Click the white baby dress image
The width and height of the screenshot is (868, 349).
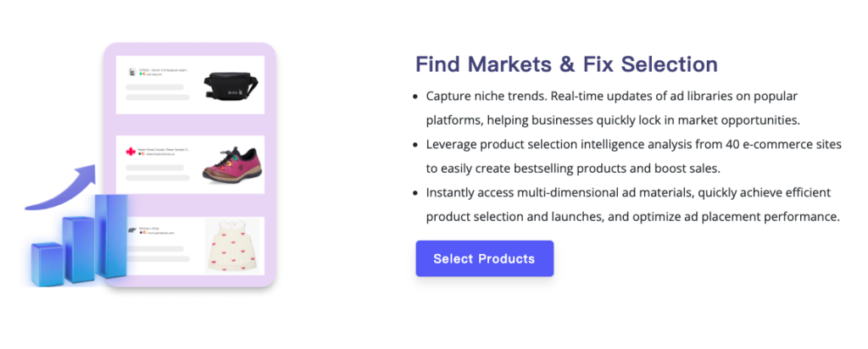(x=231, y=245)
